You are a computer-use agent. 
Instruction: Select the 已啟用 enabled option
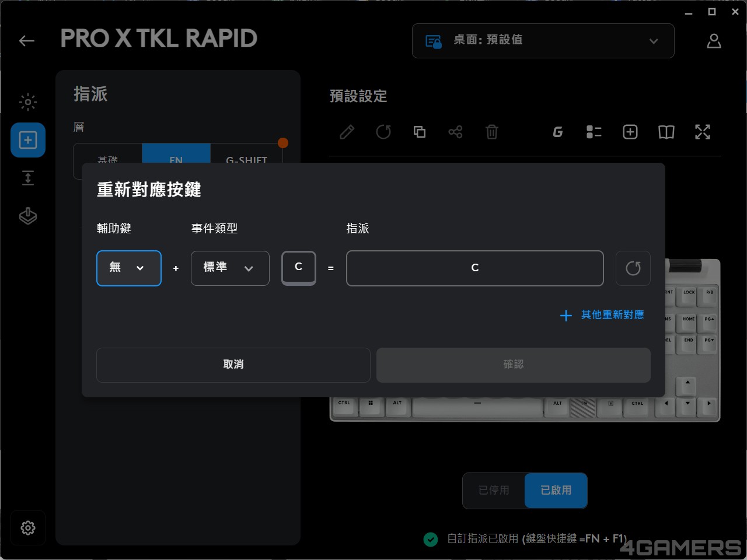(x=556, y=491)
